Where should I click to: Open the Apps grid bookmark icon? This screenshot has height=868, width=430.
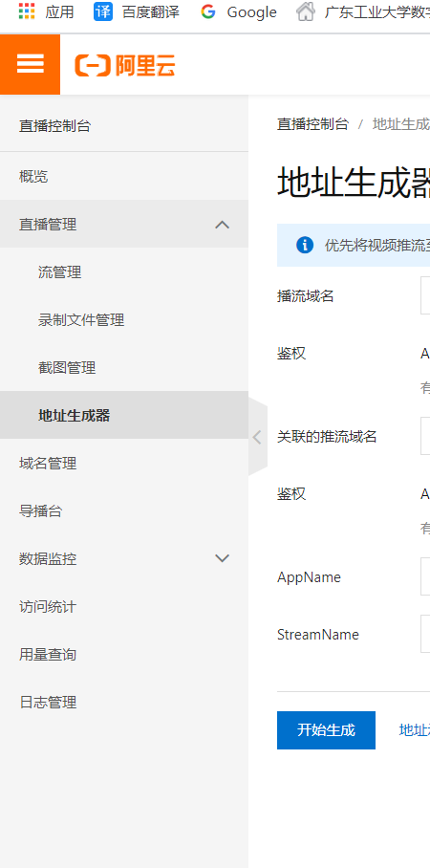(27, 11)
